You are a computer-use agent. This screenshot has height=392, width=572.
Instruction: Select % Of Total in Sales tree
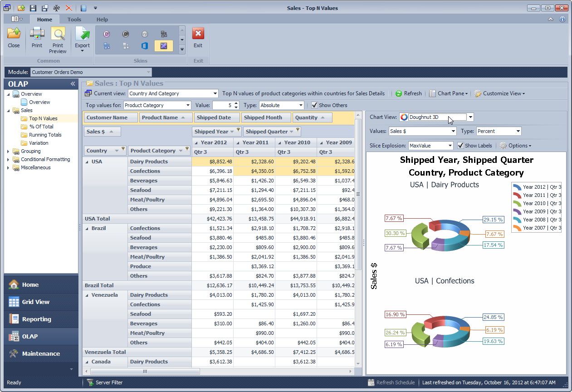tap(41, 127)
